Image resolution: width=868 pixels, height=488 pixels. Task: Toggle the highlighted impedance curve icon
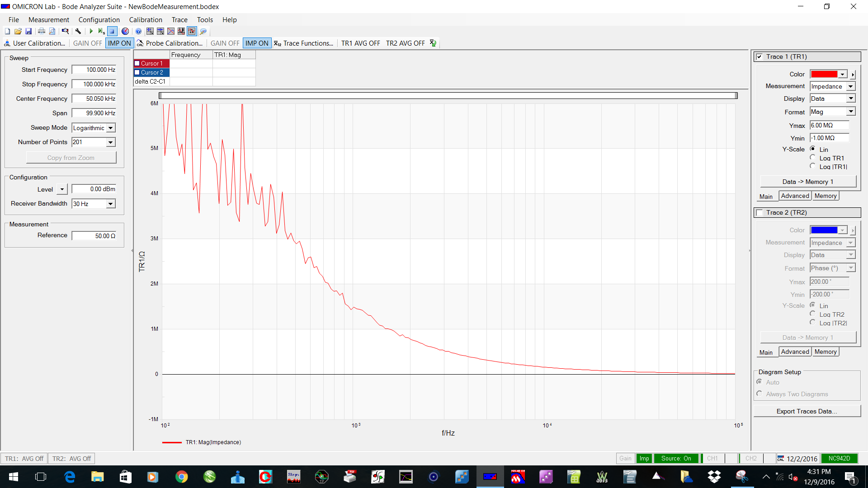pyautogui.click(x=192, y=31)
